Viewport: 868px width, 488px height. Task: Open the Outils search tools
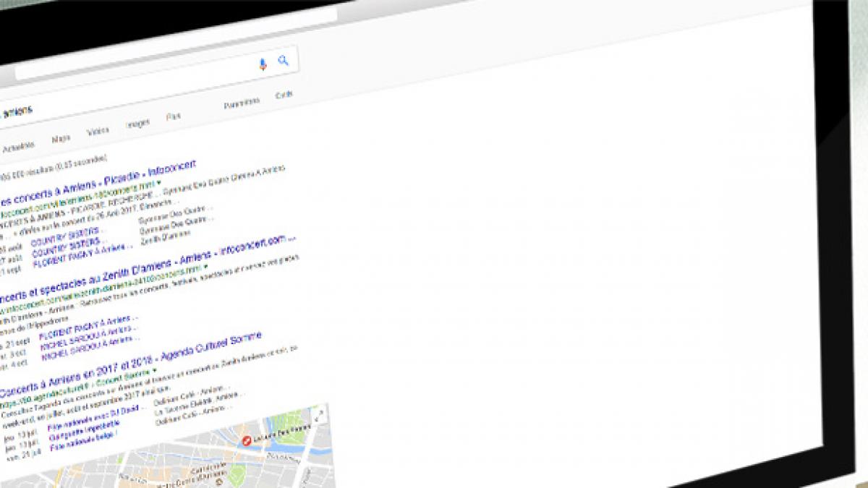tap(284, 95)
